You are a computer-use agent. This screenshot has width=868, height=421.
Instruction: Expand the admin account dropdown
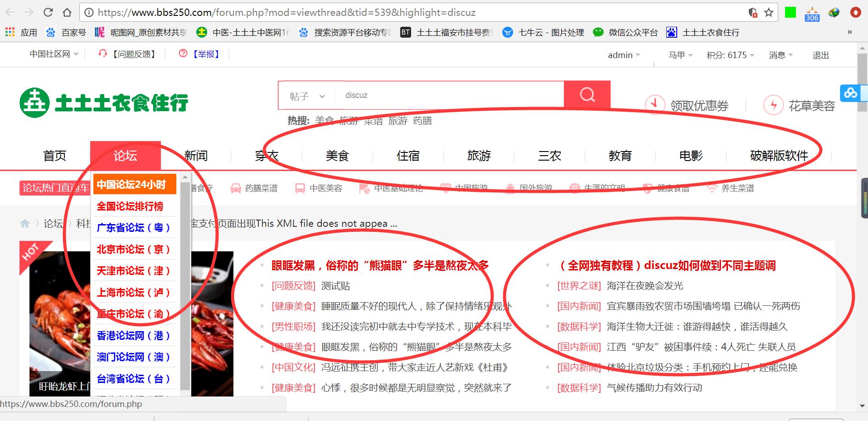click(624, 55)
